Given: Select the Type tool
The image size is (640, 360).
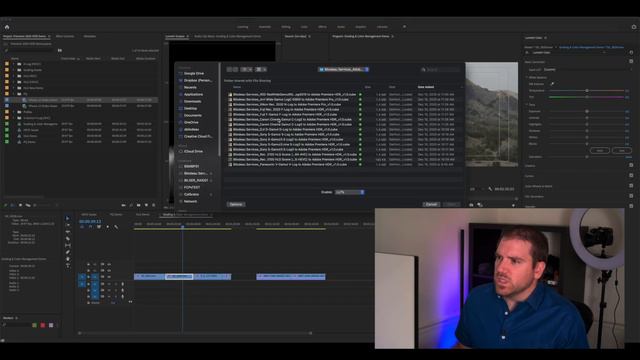Looking at the screenshot, I should (68, 265).
